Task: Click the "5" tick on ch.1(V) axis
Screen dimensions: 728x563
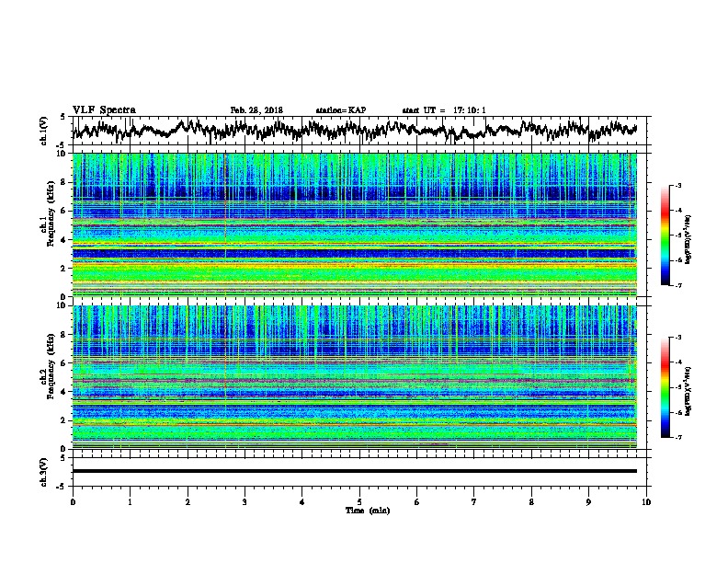Action: pos(63,117)
